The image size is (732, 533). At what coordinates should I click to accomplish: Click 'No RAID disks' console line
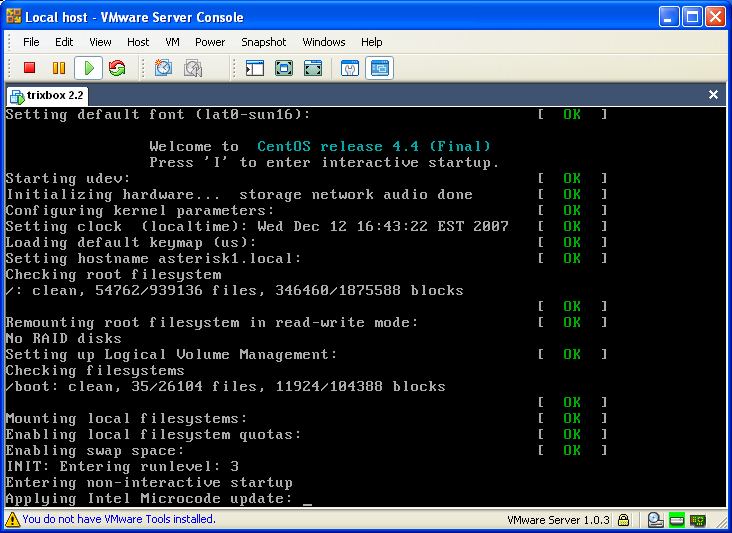pyautogui.click(x=63, y=338)
